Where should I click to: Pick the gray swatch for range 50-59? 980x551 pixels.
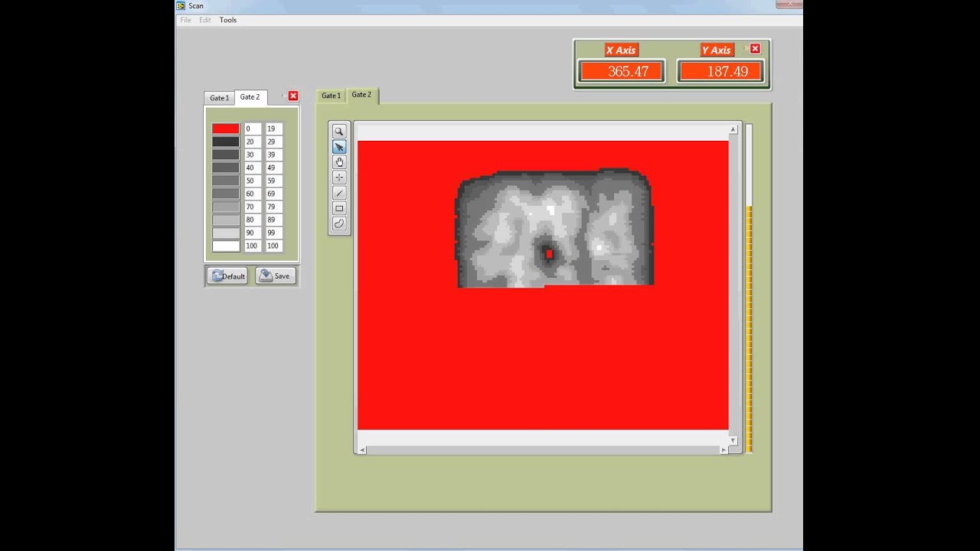point(226,181)
